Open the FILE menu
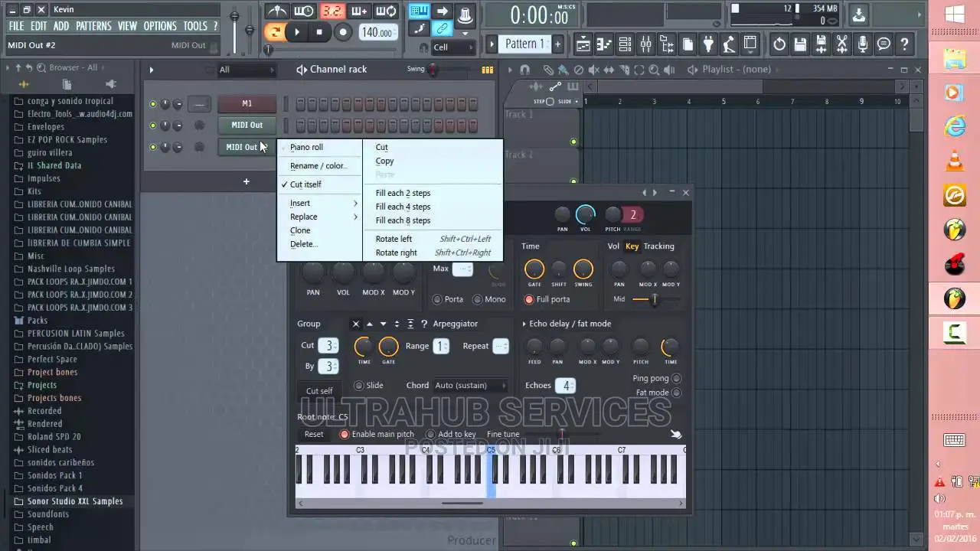Screen dimensions: 980x551 (16, 26)
